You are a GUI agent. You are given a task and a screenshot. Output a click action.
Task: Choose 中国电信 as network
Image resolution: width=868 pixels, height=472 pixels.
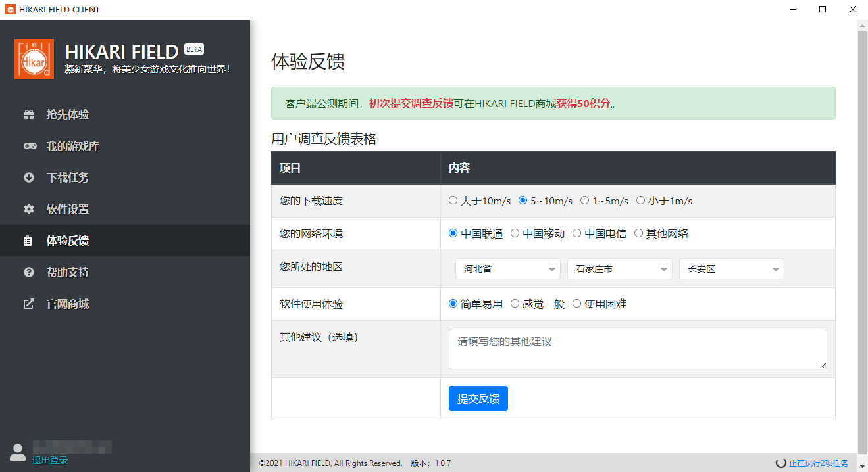click(x=576, y=233)
